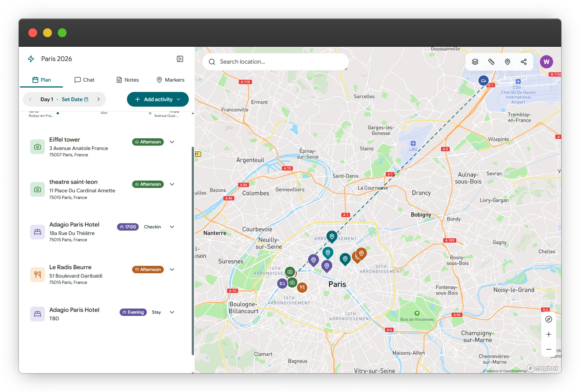This screenshot has width=580, height=392.
Task: Zoom in with the plus map button
Action: (x=549, y=334)
